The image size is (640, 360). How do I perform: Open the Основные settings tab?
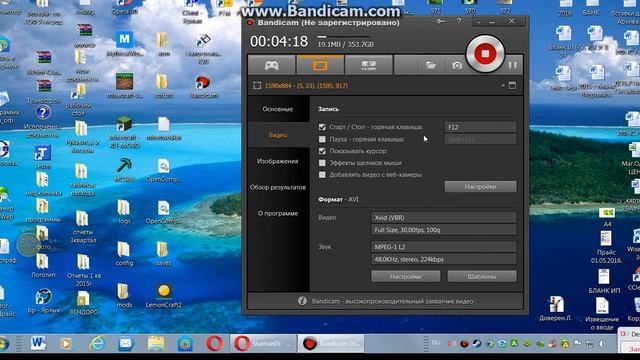[278, 109]
